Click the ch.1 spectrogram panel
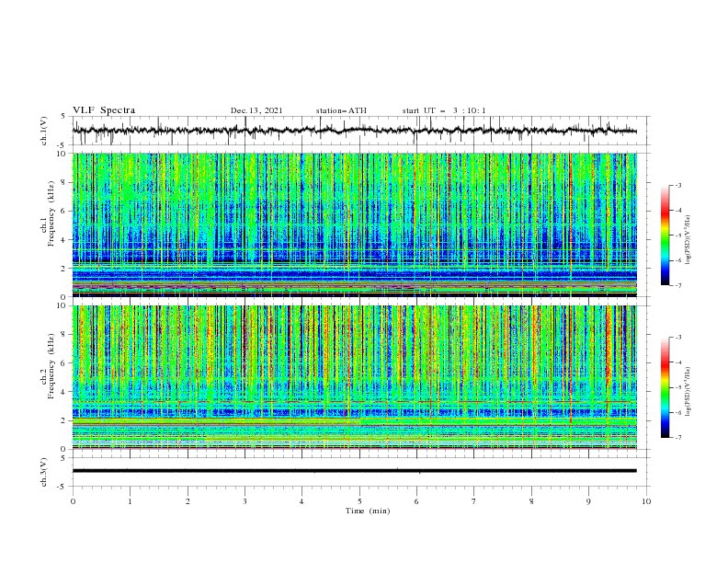728x563 pixels. tap(354, 224)
